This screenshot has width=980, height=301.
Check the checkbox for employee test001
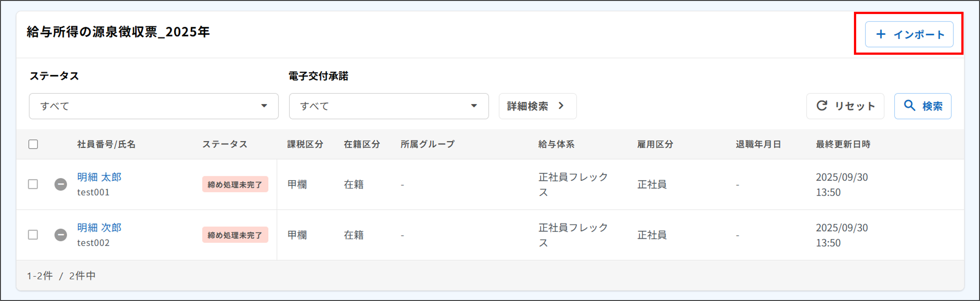click(33, 184)
